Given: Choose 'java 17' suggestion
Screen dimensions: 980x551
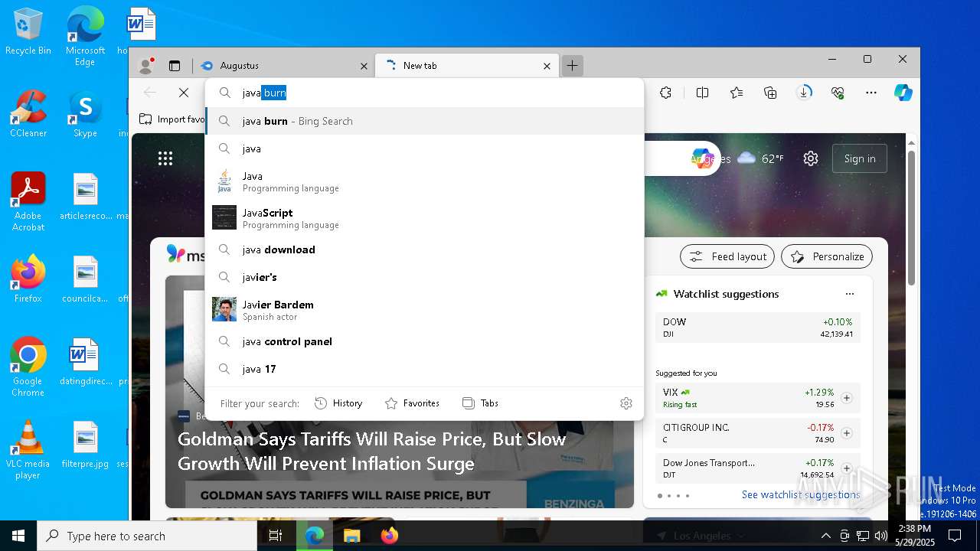Looking at the screenshot, I should [424, 369].
